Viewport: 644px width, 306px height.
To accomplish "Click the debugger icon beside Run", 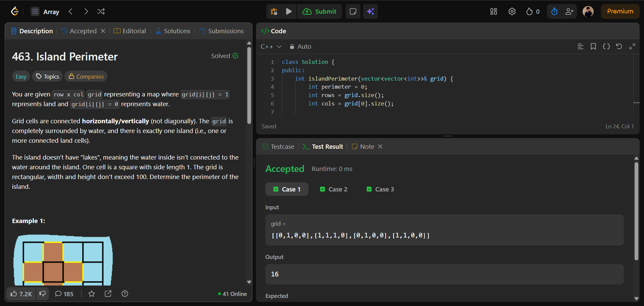I will [x=274, y=11].
